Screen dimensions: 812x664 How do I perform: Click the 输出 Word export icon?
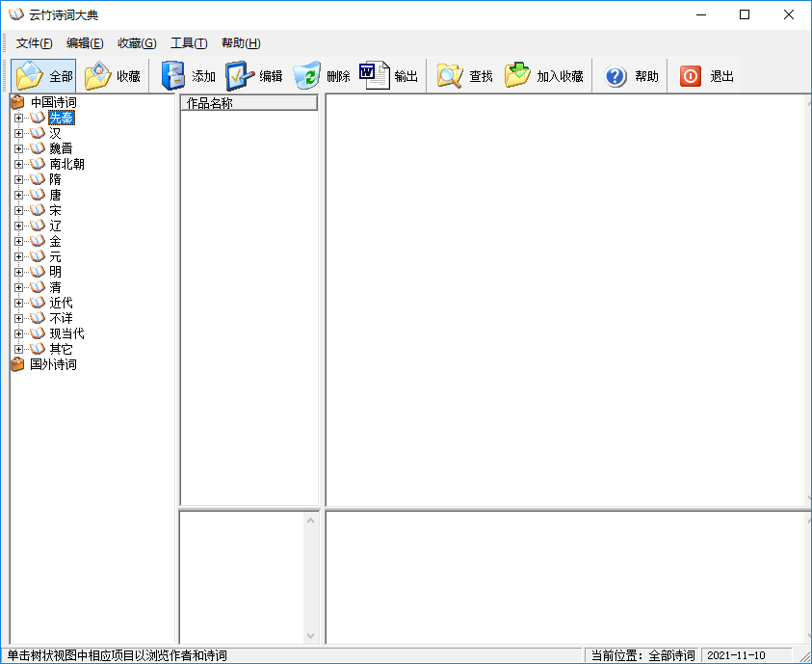click(375, 76)
